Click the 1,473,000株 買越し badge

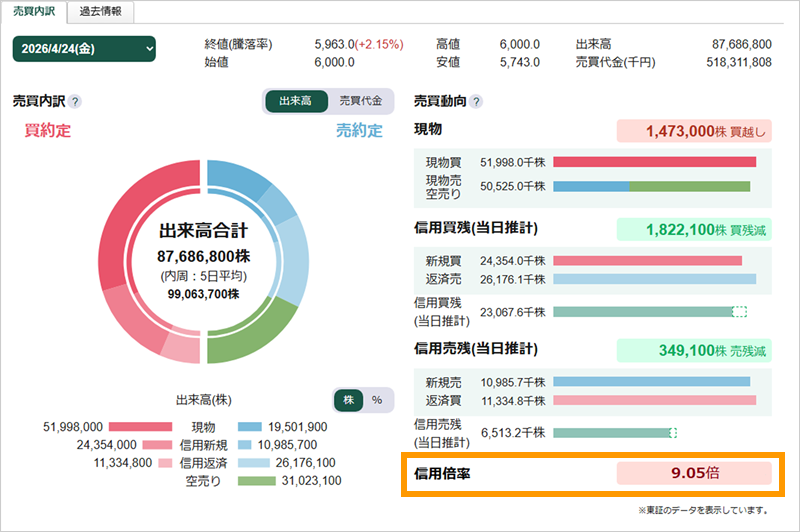click(x=694, y=131)
